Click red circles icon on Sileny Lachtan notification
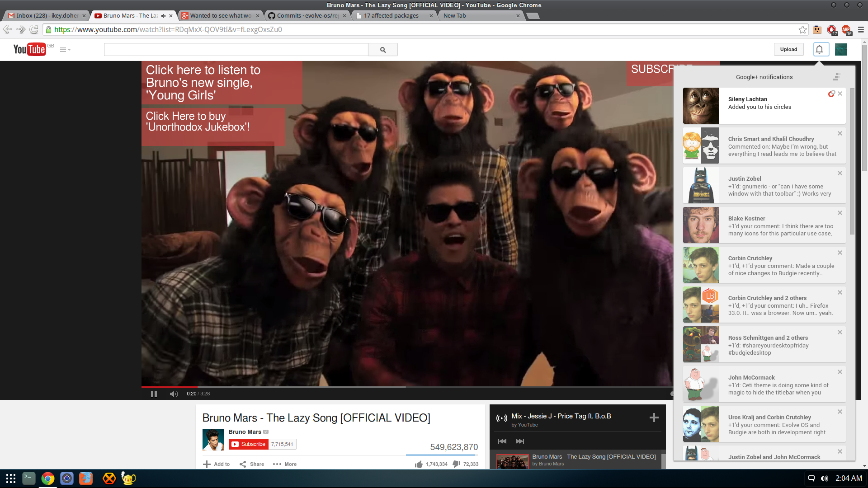868x488 pixels. (831, 94)
